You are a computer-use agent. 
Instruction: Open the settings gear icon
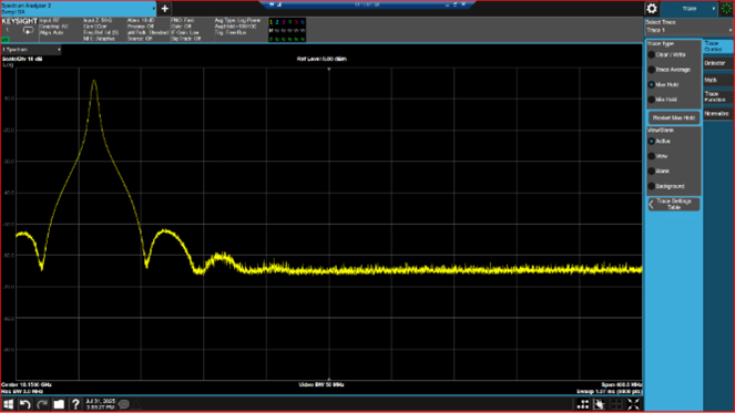(651, 9)
